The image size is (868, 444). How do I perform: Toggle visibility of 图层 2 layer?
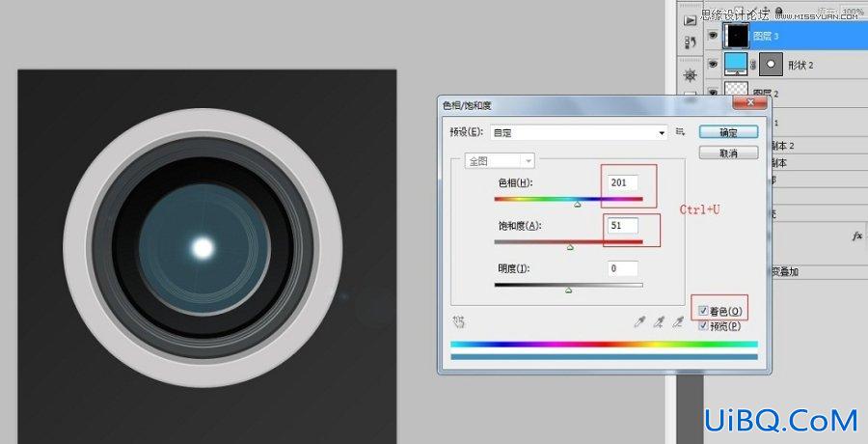point(713,92)
